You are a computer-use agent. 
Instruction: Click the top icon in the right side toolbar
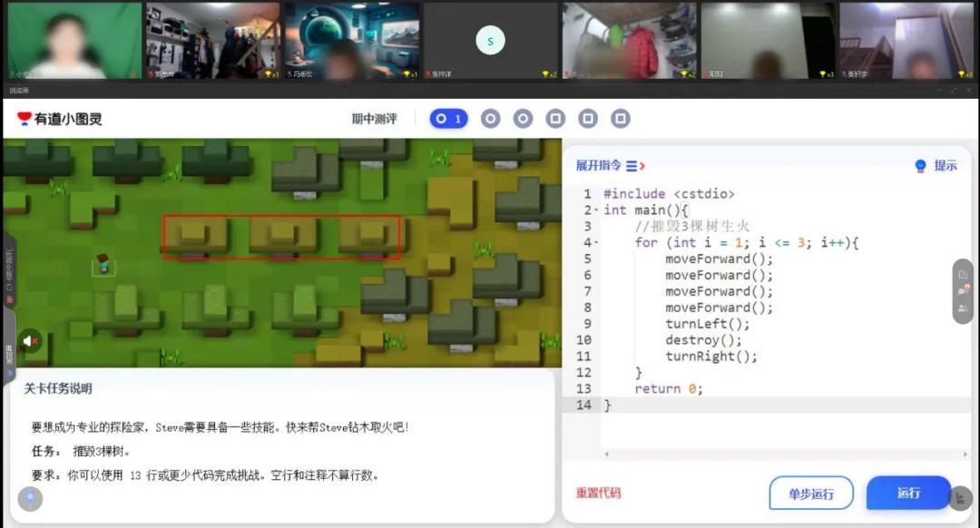pos(963,274)
